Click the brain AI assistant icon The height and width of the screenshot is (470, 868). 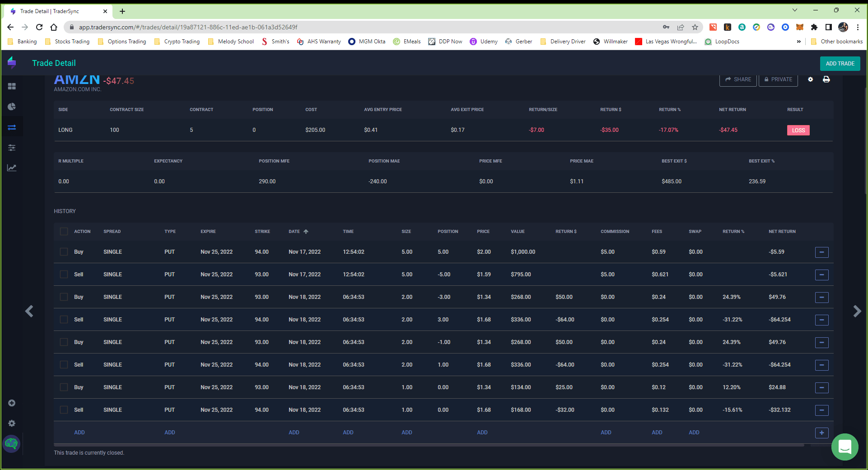coord(12,444)
